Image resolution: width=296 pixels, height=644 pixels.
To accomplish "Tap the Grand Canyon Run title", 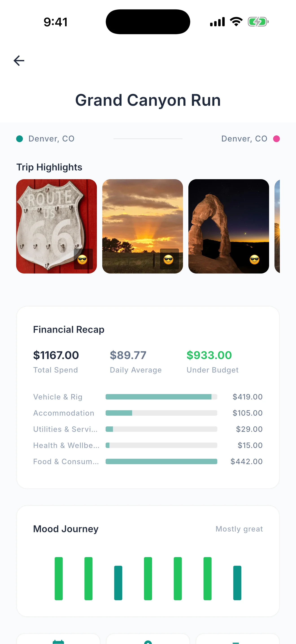I will point(148,100).
